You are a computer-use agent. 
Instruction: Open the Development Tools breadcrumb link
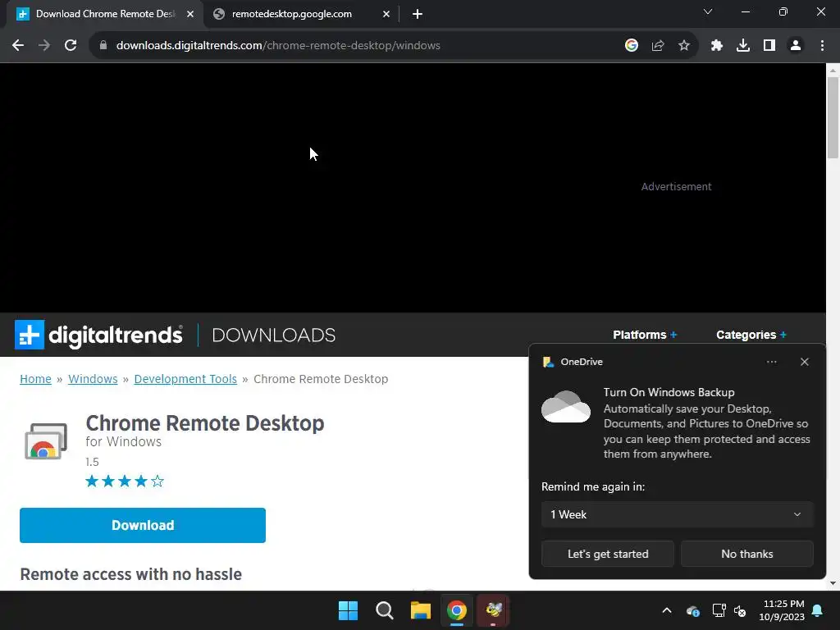point(185,379)
